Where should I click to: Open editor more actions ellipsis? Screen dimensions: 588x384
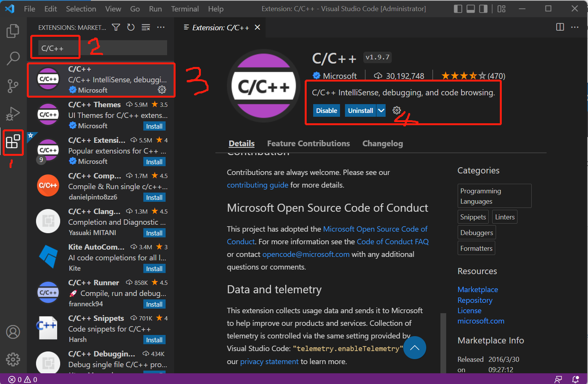pyautogui.click(x=575, y=27)
